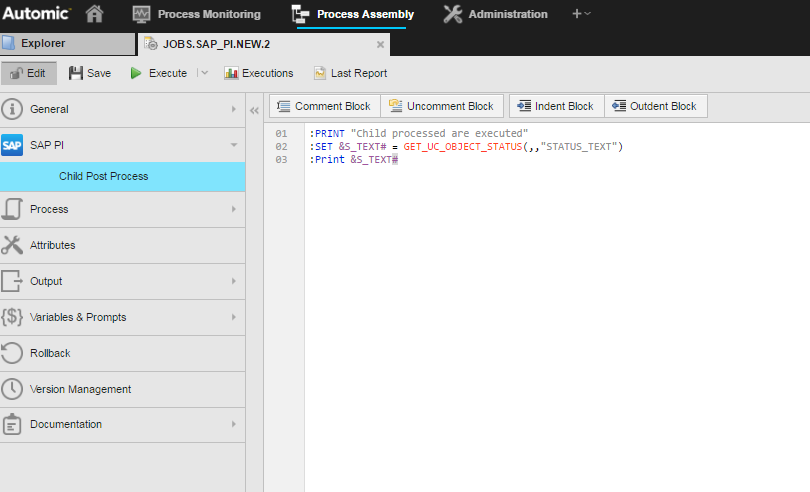The height and width of the screenshot is (492, 810).
Task: Click the Executions chart icon
Action: point(231,73)
